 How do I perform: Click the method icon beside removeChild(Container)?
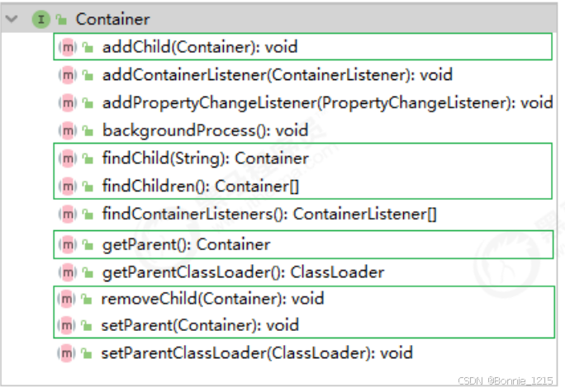pyautogui.click(x=67, y=299)
